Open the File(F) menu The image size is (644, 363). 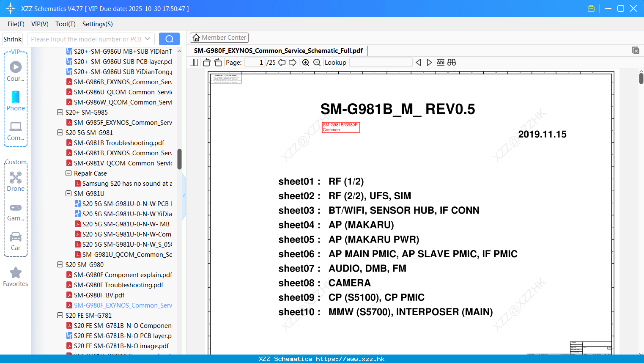[x=16, y=24]
